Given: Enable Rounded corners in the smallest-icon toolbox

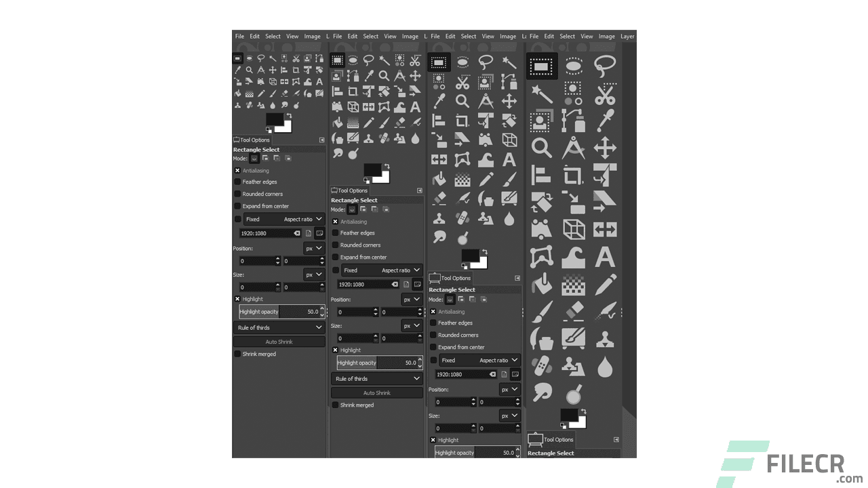Looking at the screenshot, I should pyautogui.click(x=237, y=194).
